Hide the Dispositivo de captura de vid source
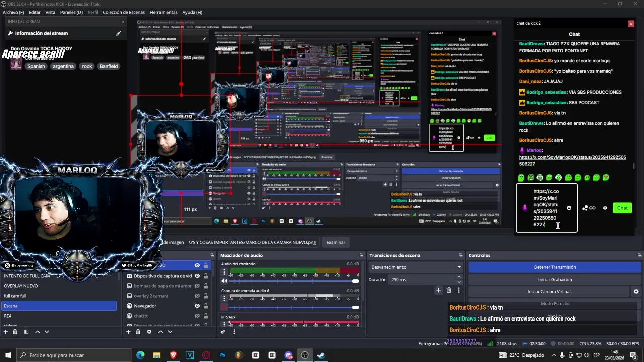 click(x=197, y=276)
